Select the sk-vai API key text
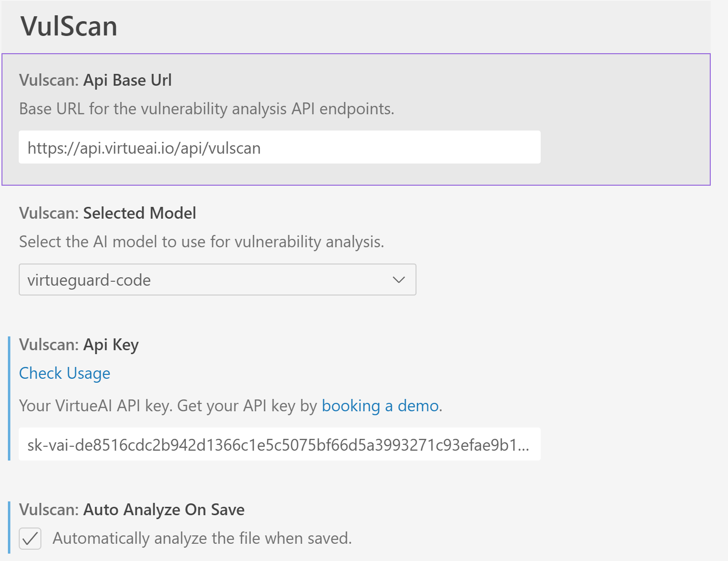This screenshot has width=728, height=561. tap(279, 444)
